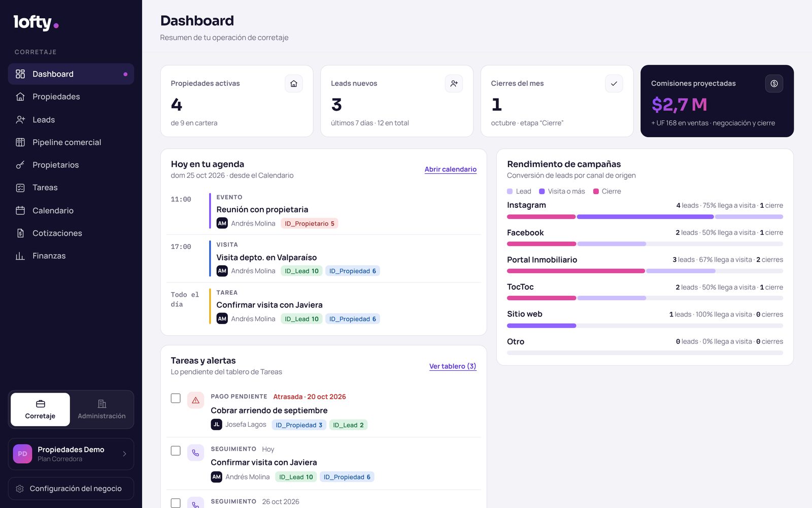The height and width of the screenshot is (508, 812).
Task: Click phone icon on Confirmar visita con Javiera task
Action: [x=195, y=453]
